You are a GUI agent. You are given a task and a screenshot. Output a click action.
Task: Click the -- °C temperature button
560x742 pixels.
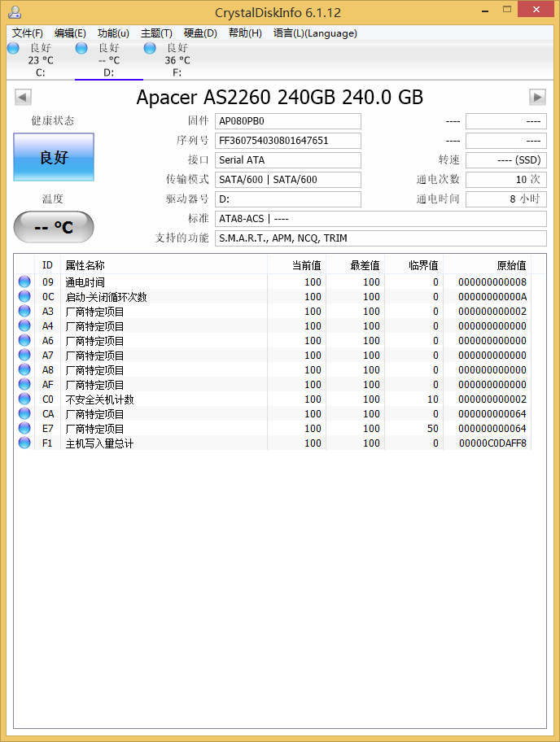tap(54, 227)
